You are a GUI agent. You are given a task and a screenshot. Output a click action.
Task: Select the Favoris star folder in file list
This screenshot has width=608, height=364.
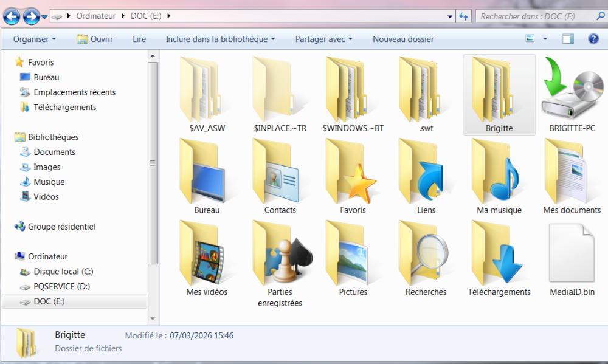(353, 176)
